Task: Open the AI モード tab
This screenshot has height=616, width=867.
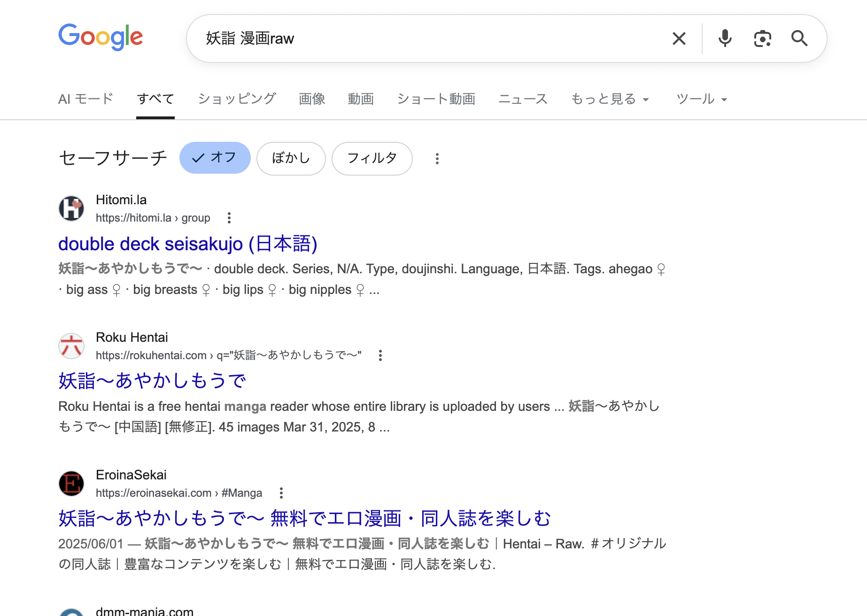Action: point(86,99)
